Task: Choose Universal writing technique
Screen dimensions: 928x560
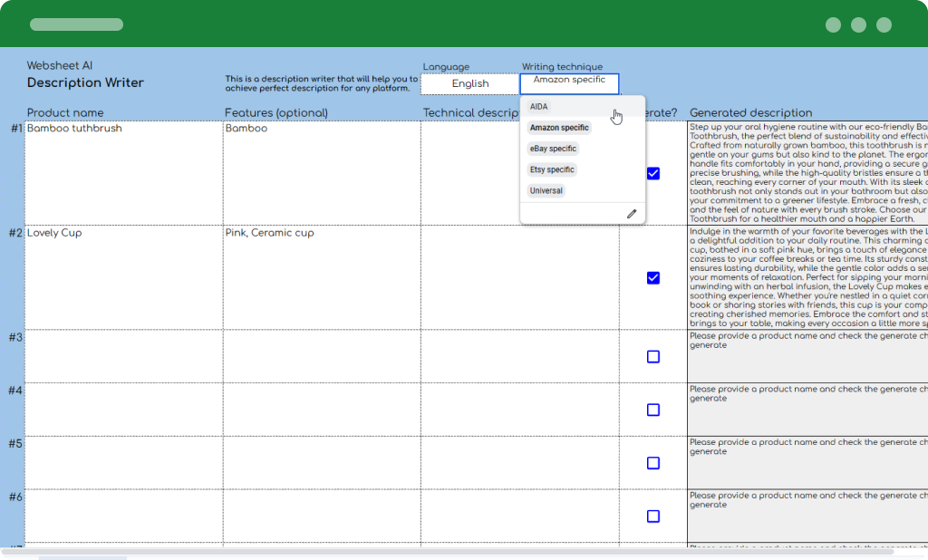Action: (x=546, y=191)
